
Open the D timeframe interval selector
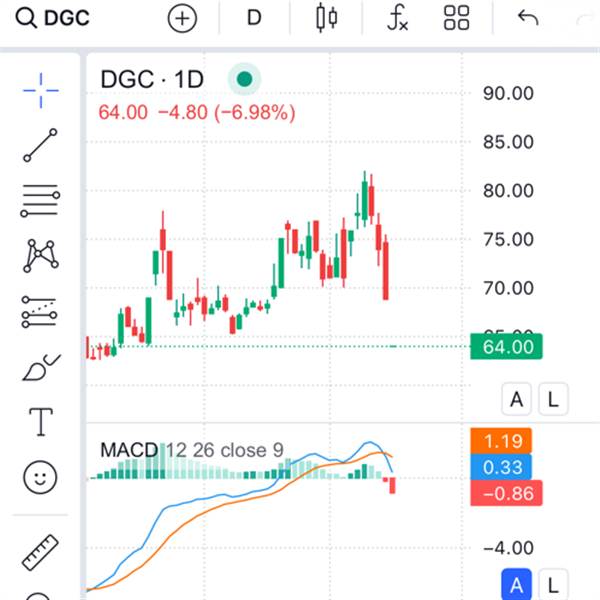(254, 18)
